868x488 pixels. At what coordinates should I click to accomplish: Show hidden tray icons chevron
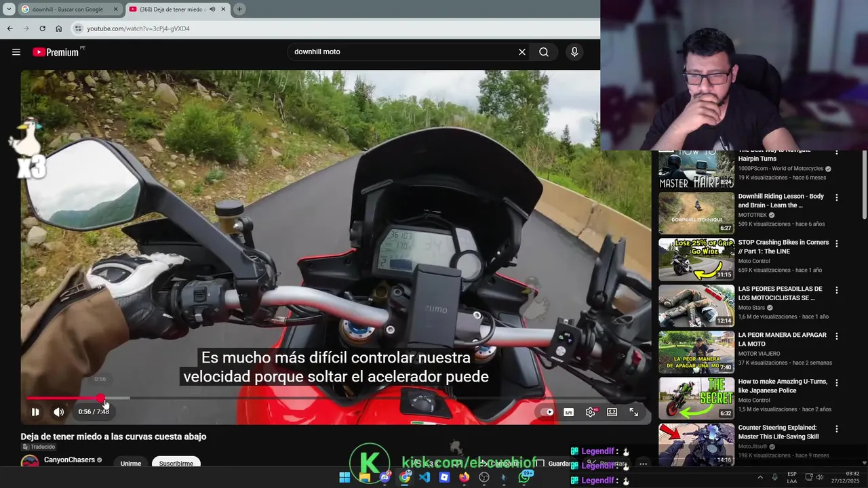(759, 477)
